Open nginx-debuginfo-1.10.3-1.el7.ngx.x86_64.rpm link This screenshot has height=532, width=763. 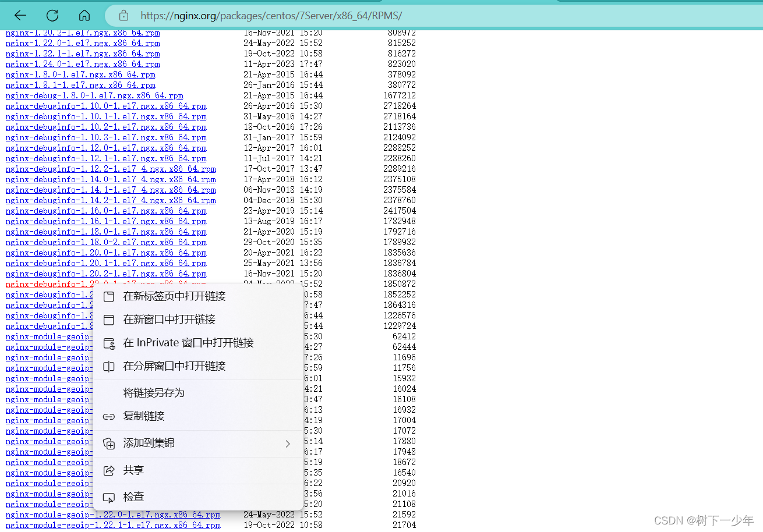click(x=106, y=137)
